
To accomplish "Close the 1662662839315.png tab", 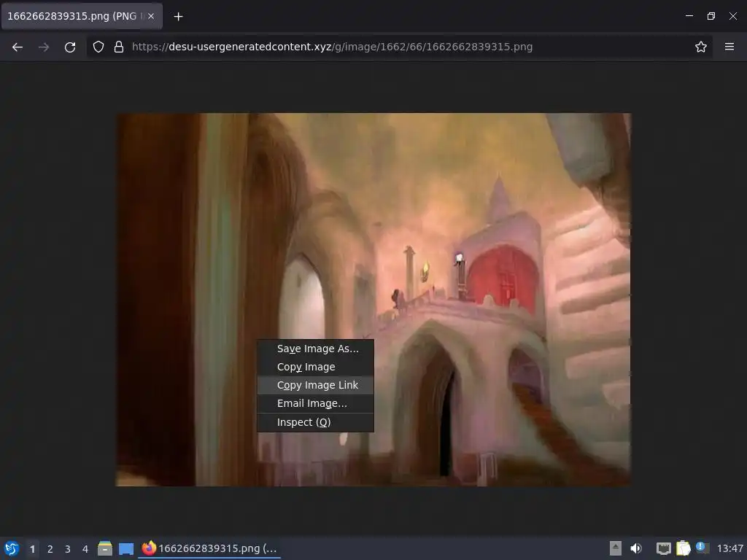I will click(x=151, y=16).
